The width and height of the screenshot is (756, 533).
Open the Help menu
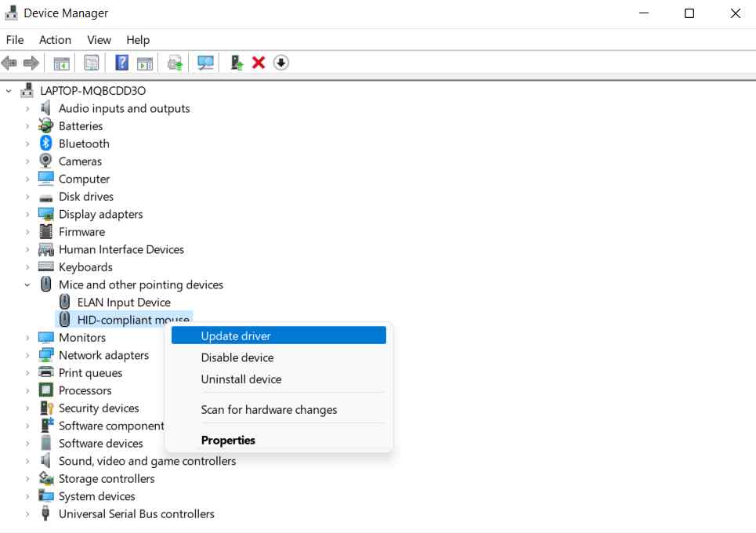(x=138, y=39)
